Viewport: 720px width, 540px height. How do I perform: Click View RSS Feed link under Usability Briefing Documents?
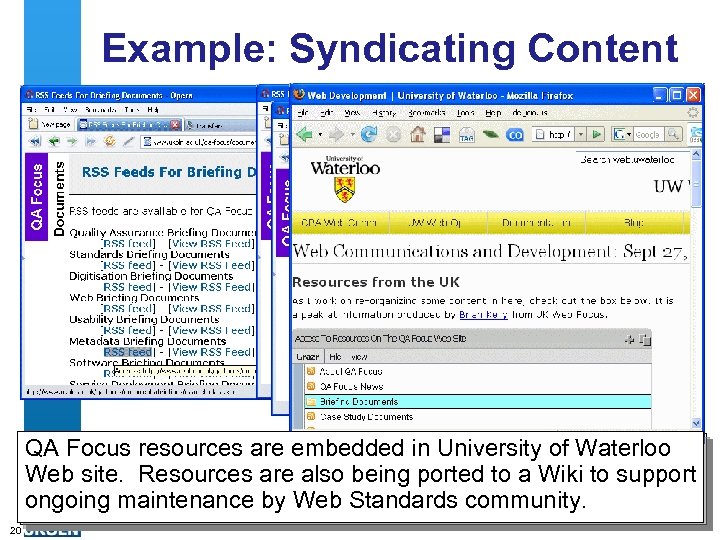[212, 330]
